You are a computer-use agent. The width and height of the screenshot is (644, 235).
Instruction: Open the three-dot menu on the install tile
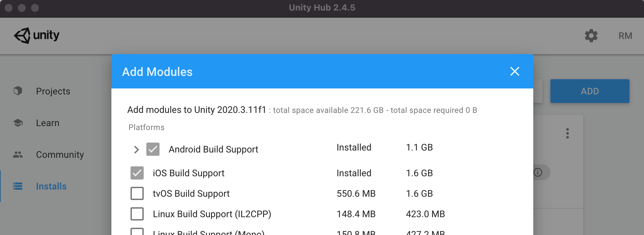(568, 133)
